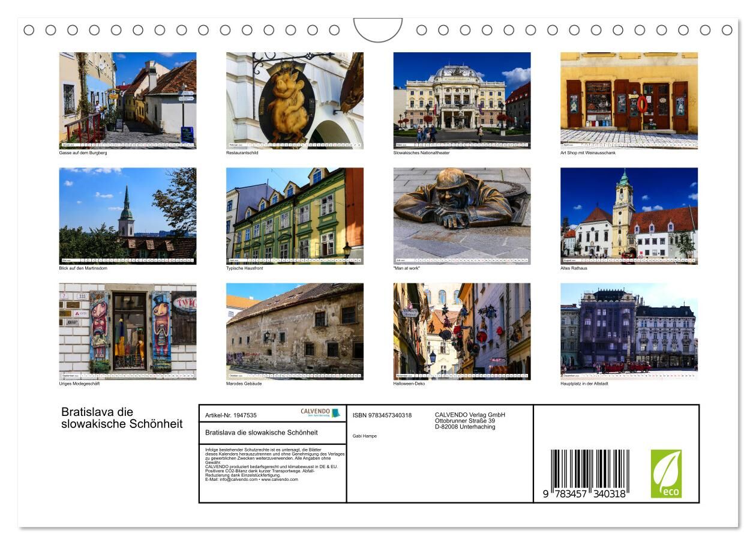This screenshot has height=545, width=756.
Task: Open the 'Marodes Gebäude' photo
Action: click(x=295, y=328)
